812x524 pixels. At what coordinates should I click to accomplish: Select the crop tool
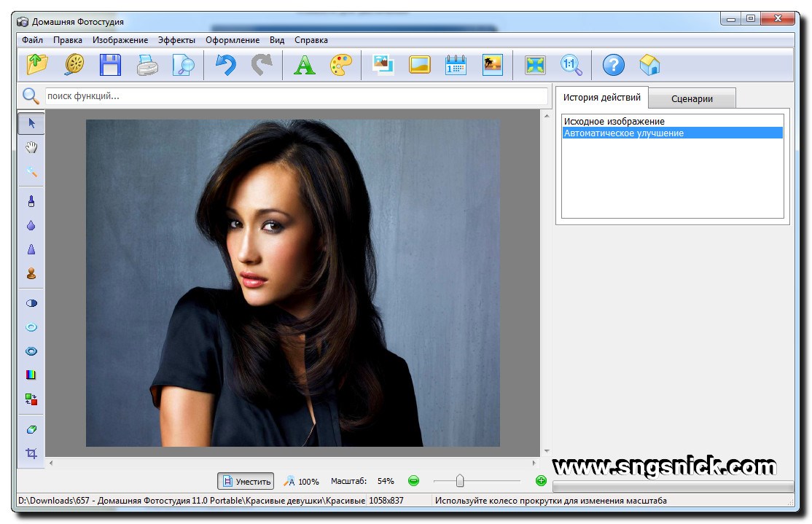(x=31, y=453)
